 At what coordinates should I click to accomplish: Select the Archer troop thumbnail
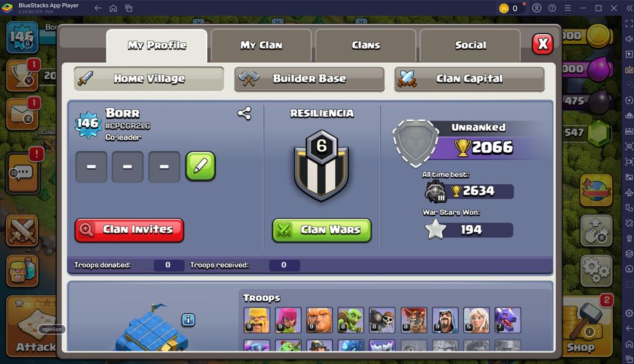(288, 320)
